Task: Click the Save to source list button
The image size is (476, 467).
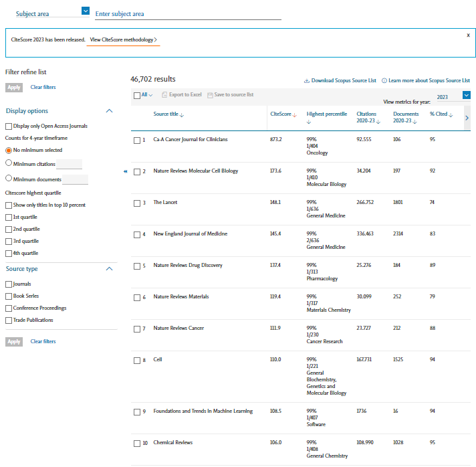Action: coord(231,95)
